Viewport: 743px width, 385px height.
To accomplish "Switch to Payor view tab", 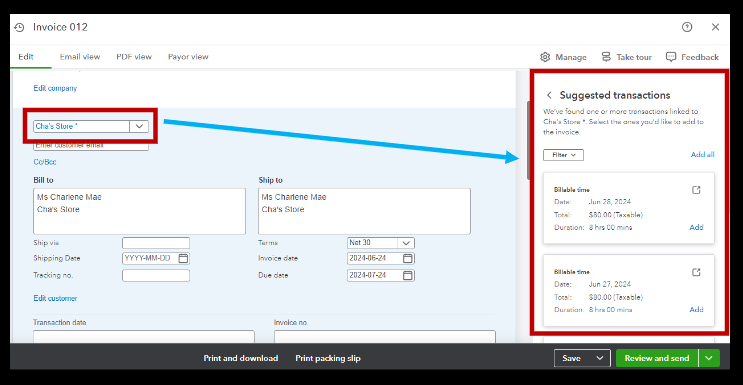I will 188,57.
